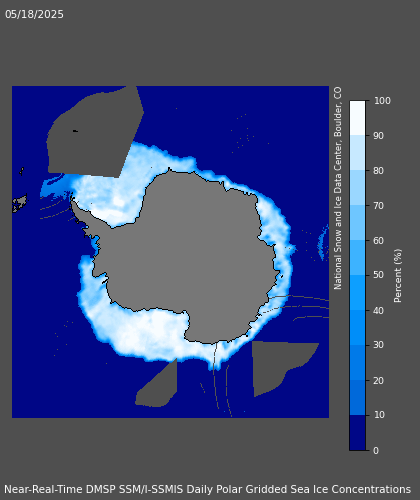Click the 40–50 percent bright blue colorbar segment
Viewport: 420px width, 500px height.
(357, 292)
